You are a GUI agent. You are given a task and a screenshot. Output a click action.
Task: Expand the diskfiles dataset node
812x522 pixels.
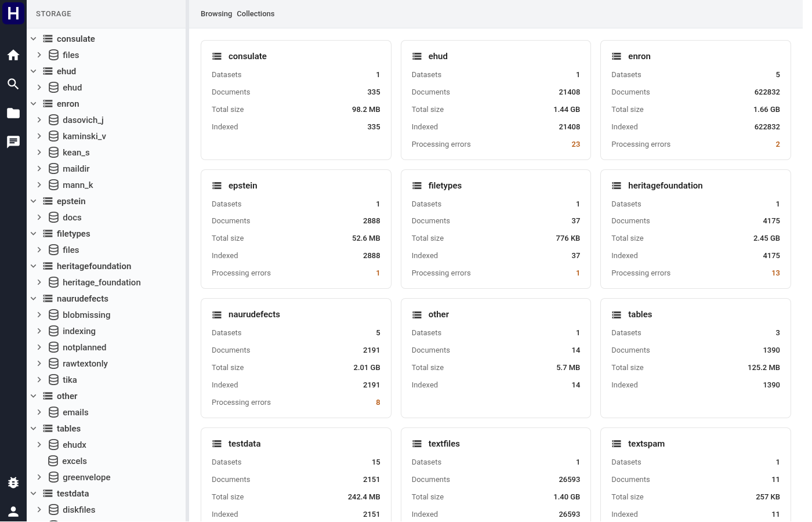point(39,510)
